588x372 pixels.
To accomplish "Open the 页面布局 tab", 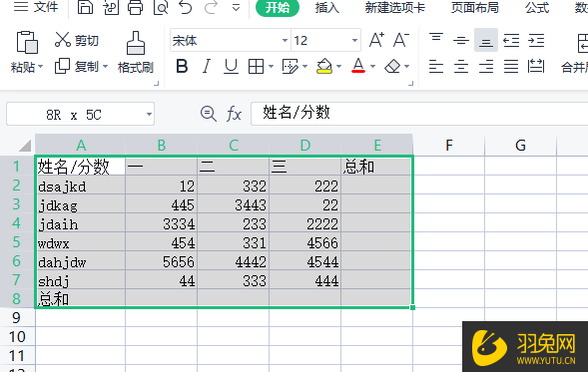I will [475, 8].
